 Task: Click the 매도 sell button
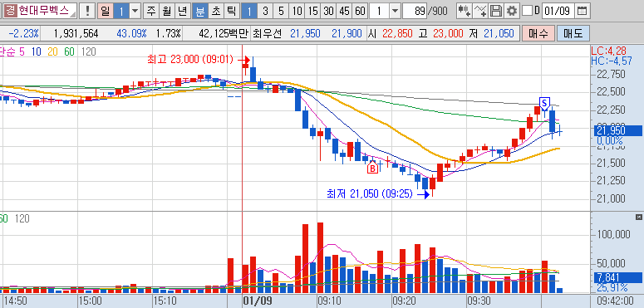pos(573,34)
